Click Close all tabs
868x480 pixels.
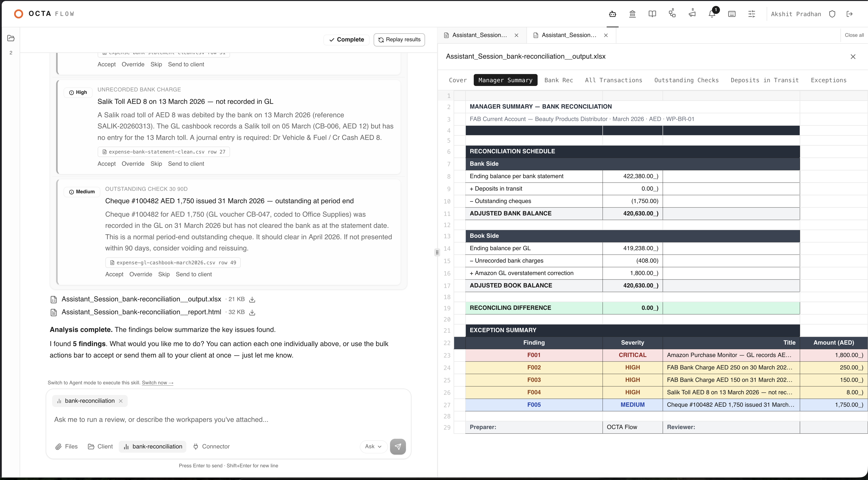(x=854, y=35)
